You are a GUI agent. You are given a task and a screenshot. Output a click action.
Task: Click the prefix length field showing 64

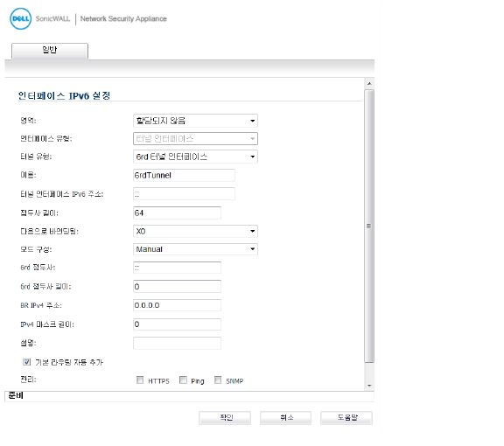point(177,213)
